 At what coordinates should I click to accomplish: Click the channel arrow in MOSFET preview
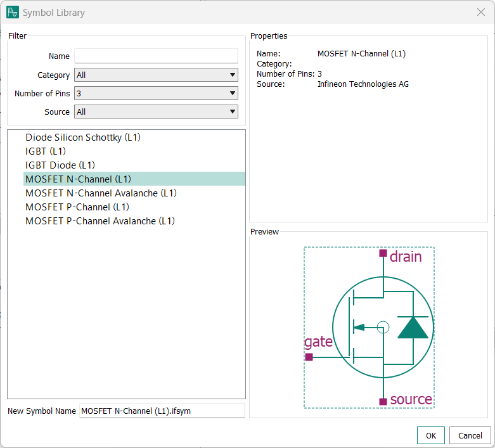359,328
